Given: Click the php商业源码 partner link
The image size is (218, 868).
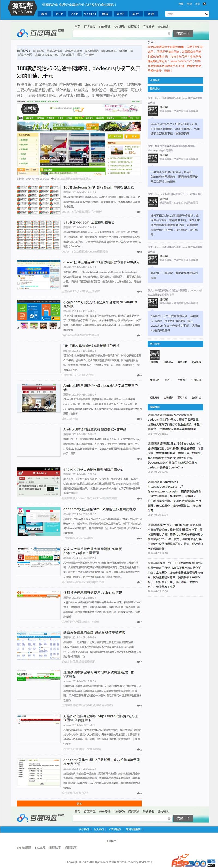Looking at the screenshot, I should pyautogui.click(x=24, y=848).
